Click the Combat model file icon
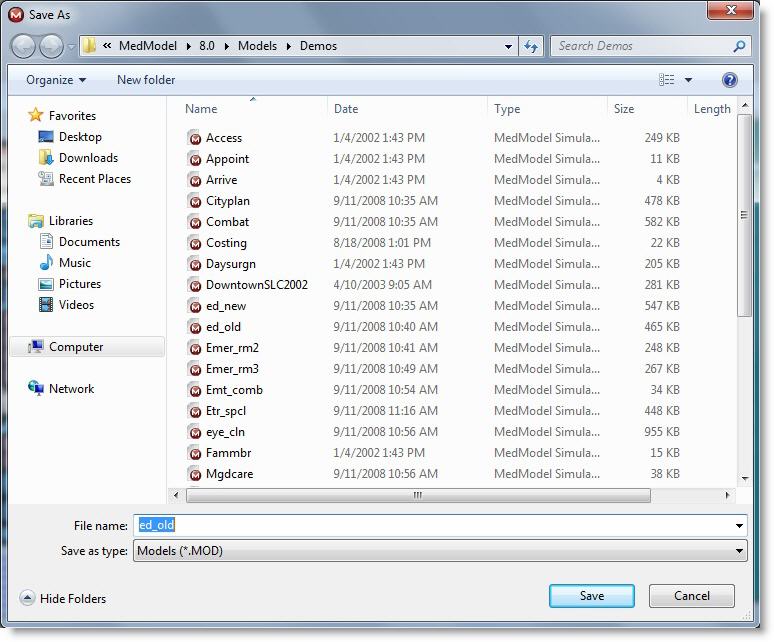 click(x=195, y=222)
